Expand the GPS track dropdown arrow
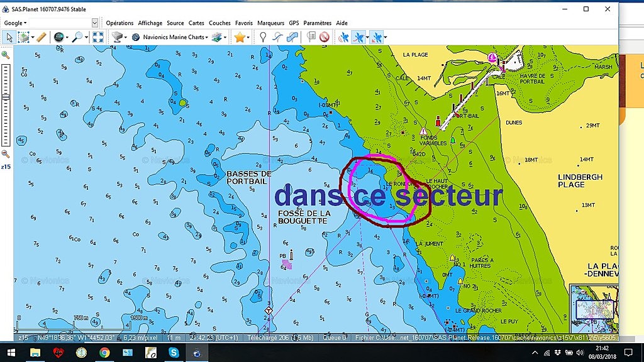 point(367,37)
